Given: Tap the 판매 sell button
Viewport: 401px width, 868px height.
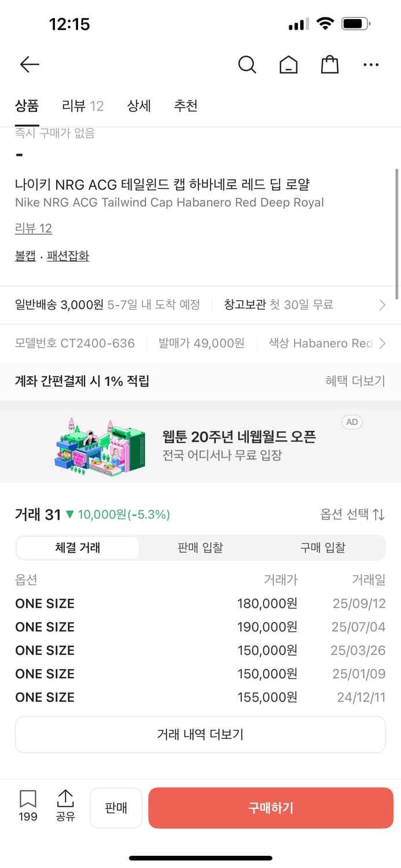Looking at the screenshot, I should (x=116, y=808).
